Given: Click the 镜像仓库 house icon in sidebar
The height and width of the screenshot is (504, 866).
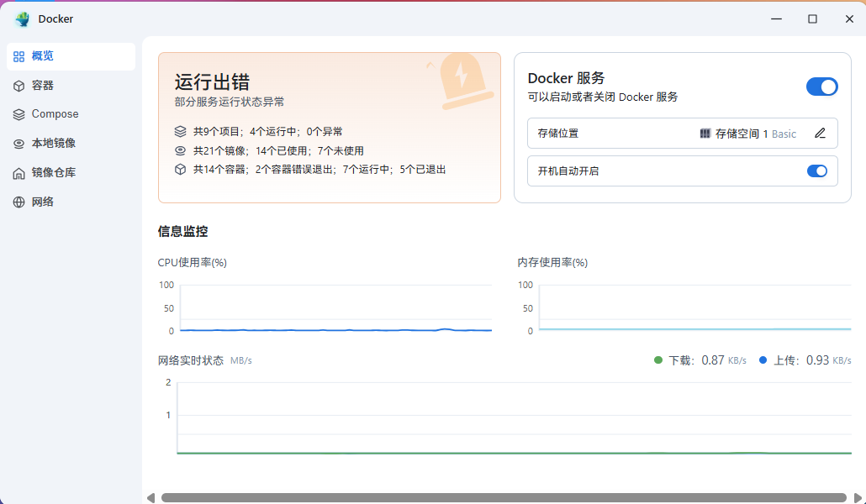Looking at the screenshot, I should [18, 173].
